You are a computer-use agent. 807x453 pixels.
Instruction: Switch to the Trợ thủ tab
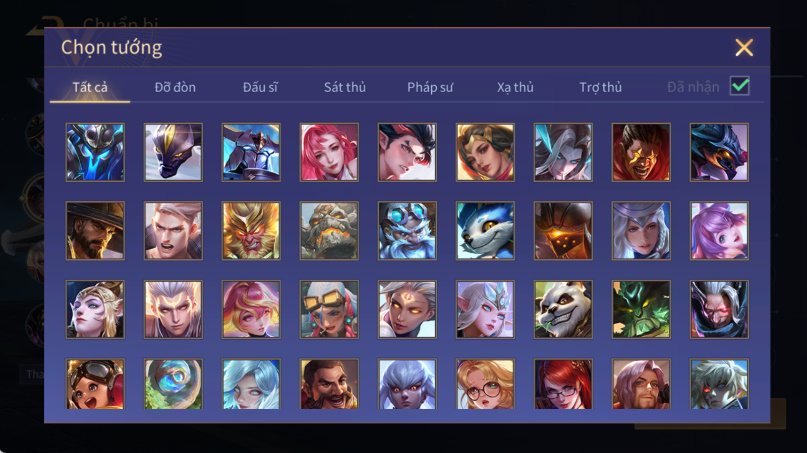click(601, 87)
